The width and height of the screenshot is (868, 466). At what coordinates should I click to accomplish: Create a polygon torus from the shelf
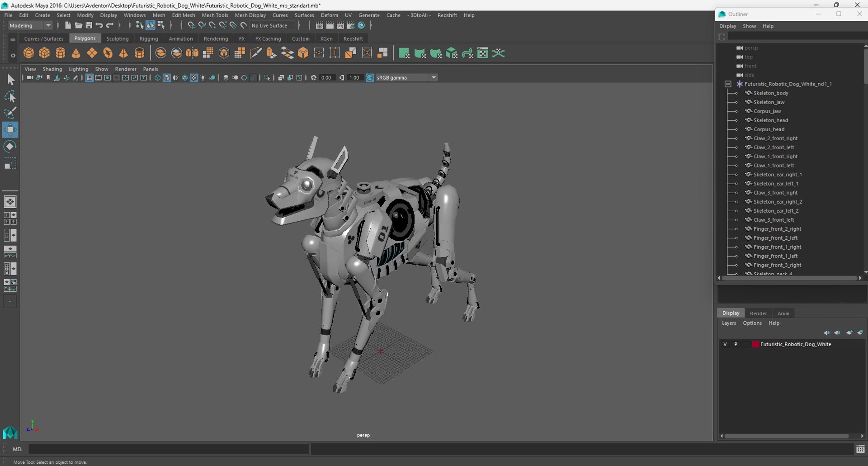pos(108,53)
